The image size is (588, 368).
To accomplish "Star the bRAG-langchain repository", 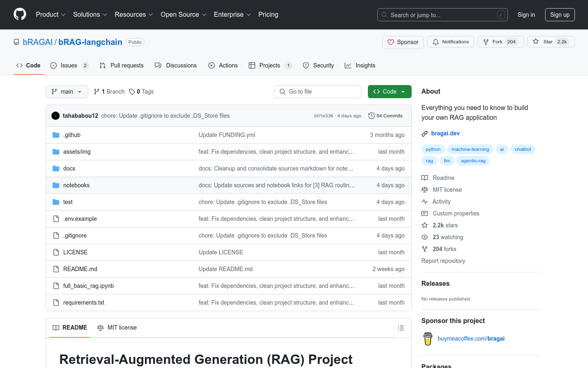I will click(550, 42).
